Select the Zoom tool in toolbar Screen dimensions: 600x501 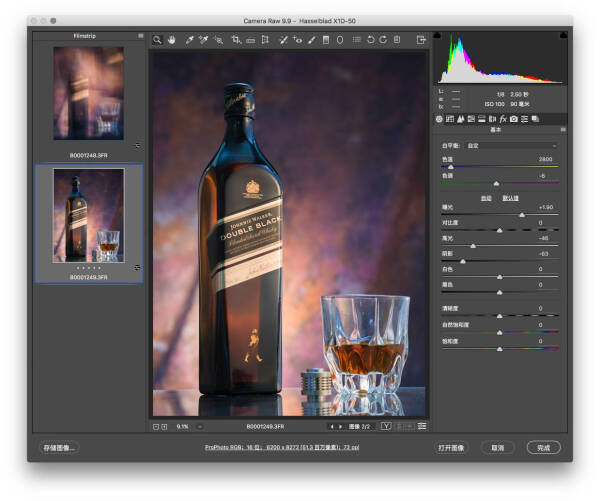click(x=157, y=39)
